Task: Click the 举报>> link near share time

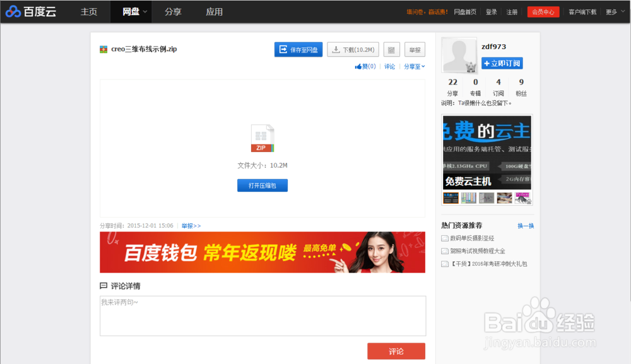Action: (x=191, y=226)
